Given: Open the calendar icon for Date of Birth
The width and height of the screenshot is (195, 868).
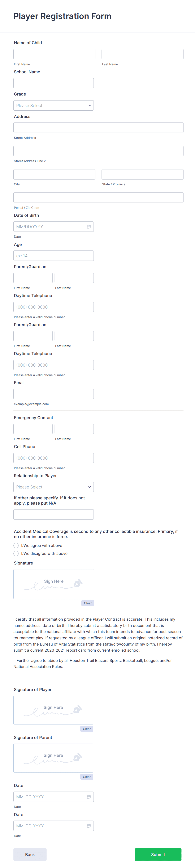Looking at the screenshot, I should tap(89, 226).
